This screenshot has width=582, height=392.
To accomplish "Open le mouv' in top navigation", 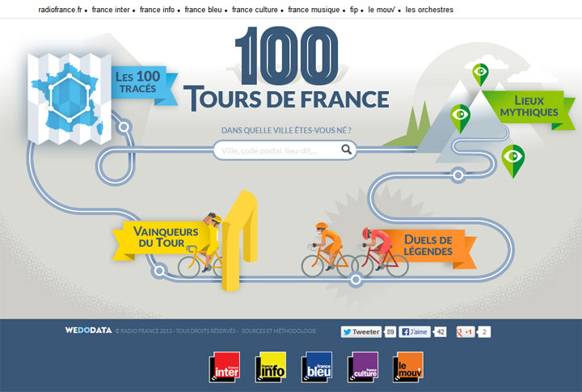I will click(x=382, y=10).
